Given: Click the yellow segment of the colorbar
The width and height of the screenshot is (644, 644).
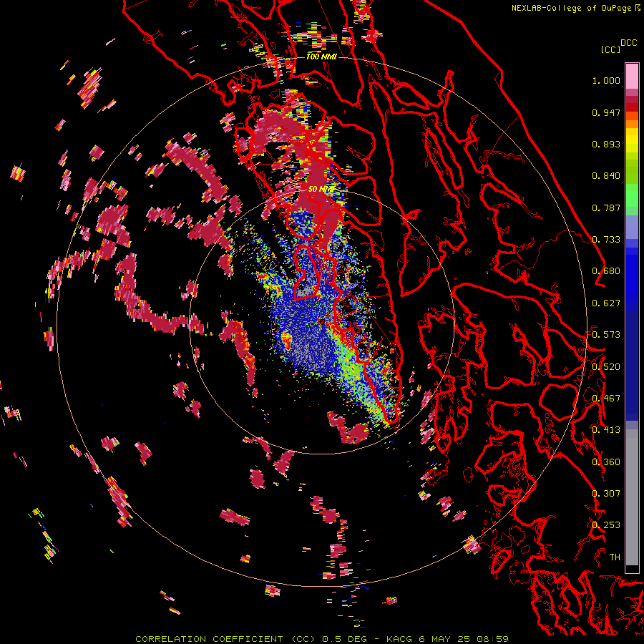Looking at the screenshot, I should (x=632, y=142).
